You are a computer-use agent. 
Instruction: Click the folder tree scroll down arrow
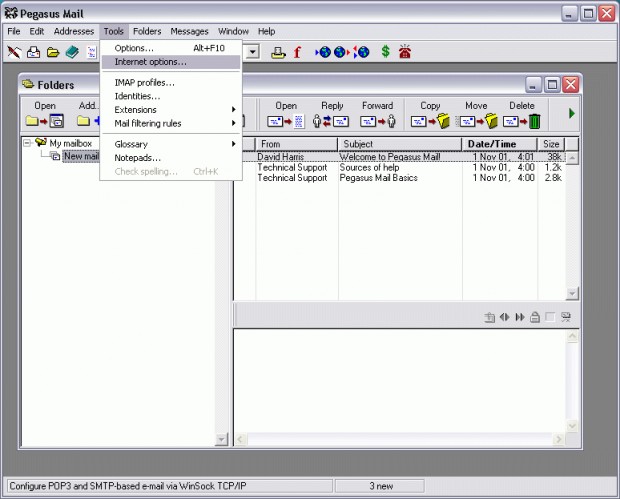pyautogui.click(x=221, y=439)
